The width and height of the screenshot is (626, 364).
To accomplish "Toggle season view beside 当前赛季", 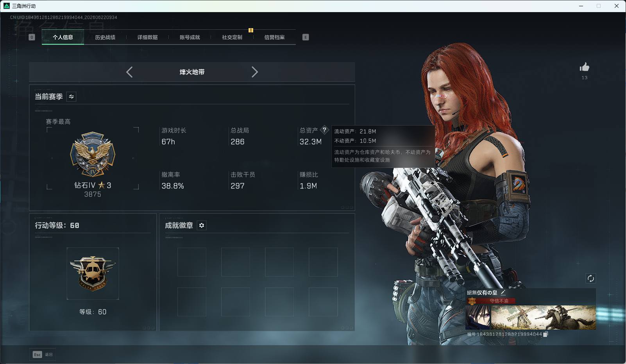I will (71, 96).
